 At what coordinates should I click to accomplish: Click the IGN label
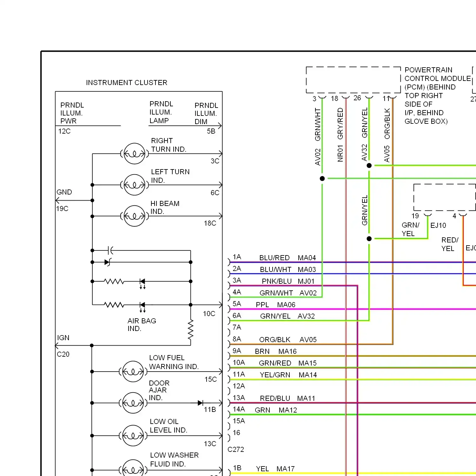pyautogui.click(x=63, y=338)
